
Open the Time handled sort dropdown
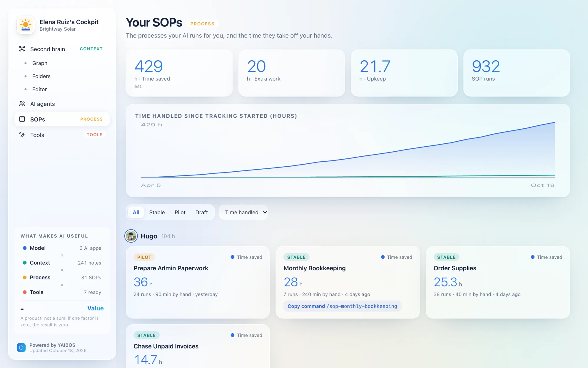(x=243, y=212)
